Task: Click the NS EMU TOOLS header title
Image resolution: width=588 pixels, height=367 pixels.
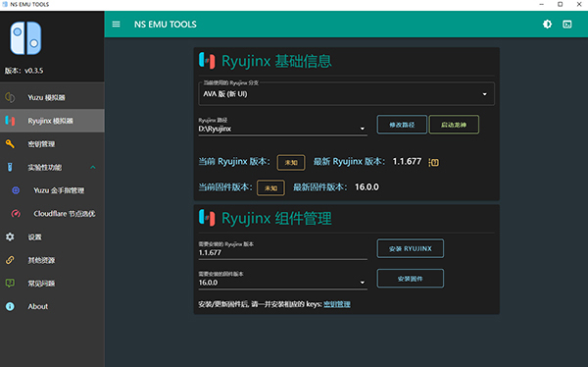Action: (x=166, y=25)
